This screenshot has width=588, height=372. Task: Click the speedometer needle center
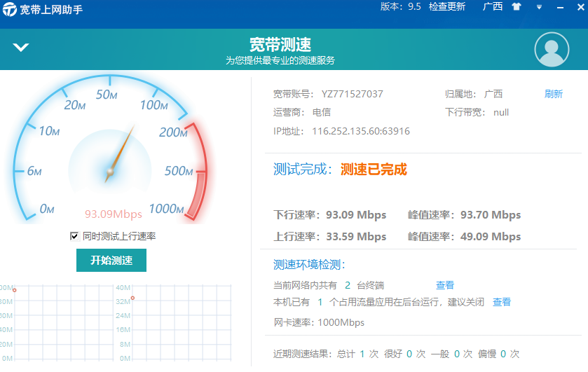pos(110,171)
